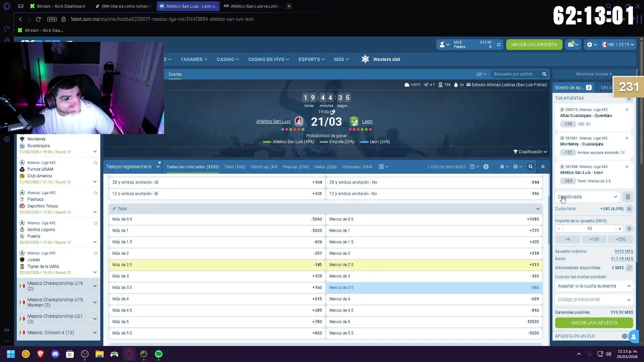644x362 pixels.
Task: Click the match search magnifier icon
Action: pyautogui.click(x=544, y=74)
